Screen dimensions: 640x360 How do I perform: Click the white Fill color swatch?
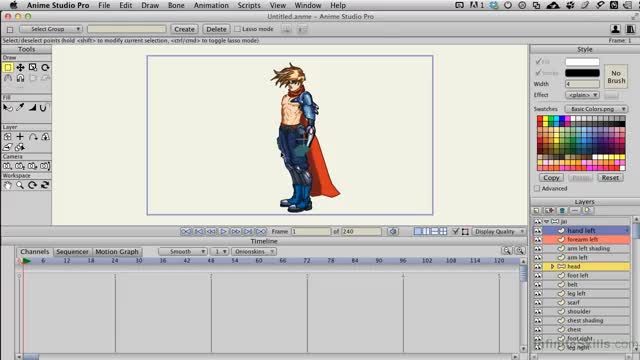pos(582,62)
